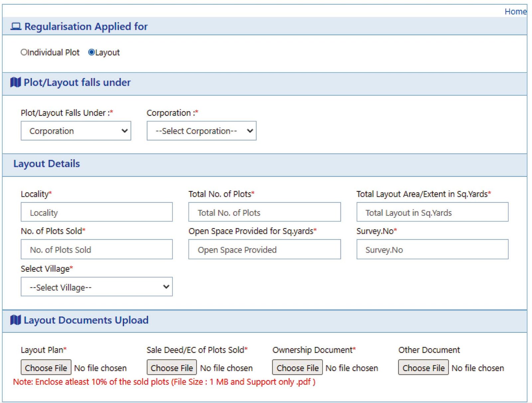Click the monitor icon beside Regularisation Applied for
Image resolution: width=532 pixels, height=403 pixels.
[17, 26]
